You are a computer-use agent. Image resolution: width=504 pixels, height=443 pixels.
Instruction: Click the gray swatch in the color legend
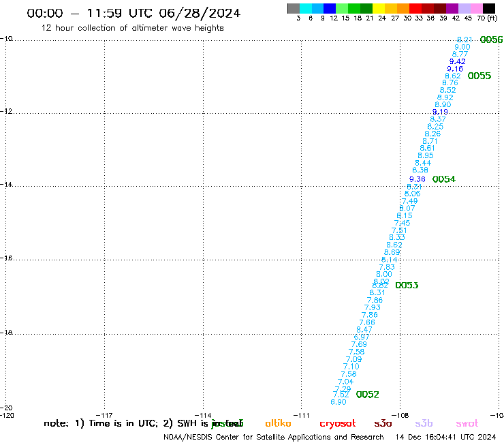(294, 8)
